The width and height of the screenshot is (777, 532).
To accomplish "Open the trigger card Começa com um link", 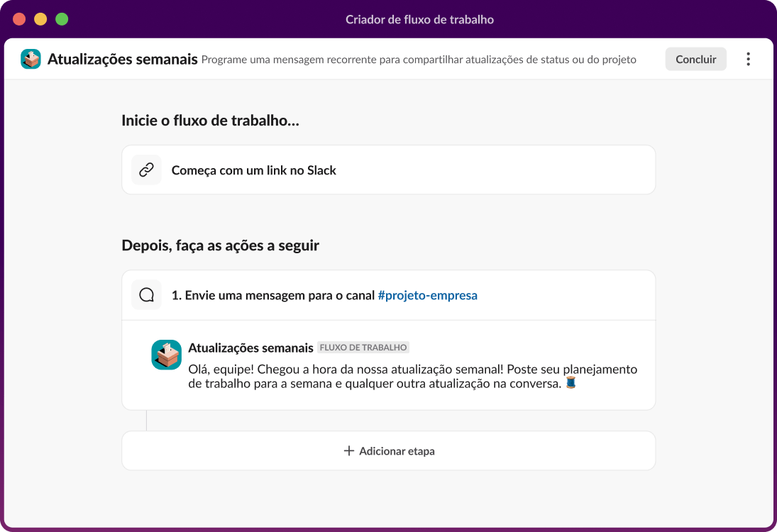I will (x=389, y=170).
